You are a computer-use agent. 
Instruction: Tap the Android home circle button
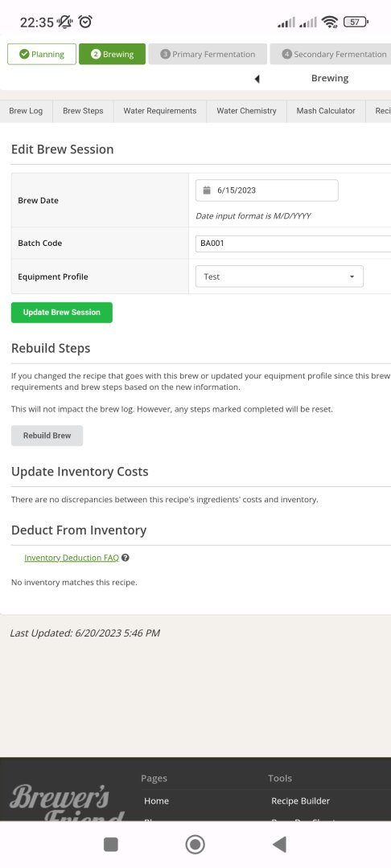(195, 844)
